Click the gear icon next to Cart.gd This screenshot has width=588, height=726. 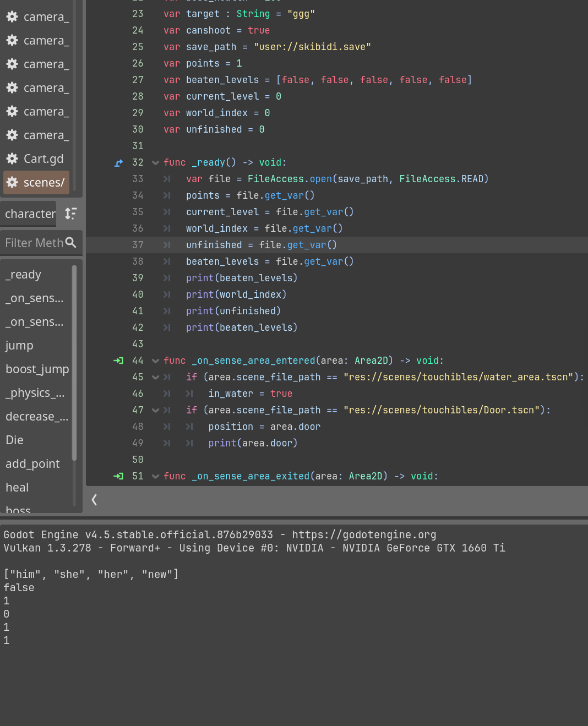12,159
